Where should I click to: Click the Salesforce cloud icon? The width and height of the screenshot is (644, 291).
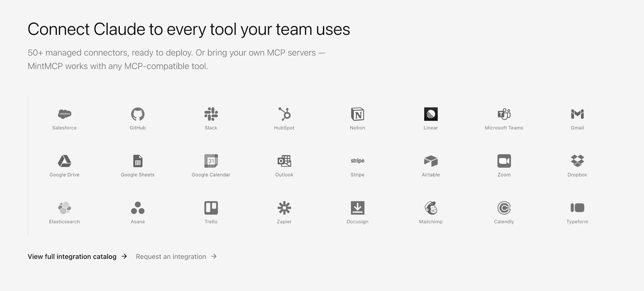click(x=64, y=114)
